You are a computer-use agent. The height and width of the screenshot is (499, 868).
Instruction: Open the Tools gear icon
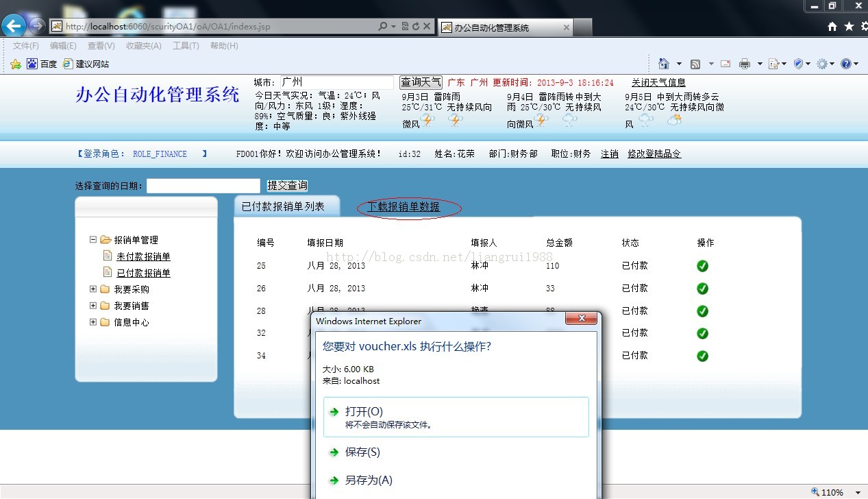tap(822, 62)
